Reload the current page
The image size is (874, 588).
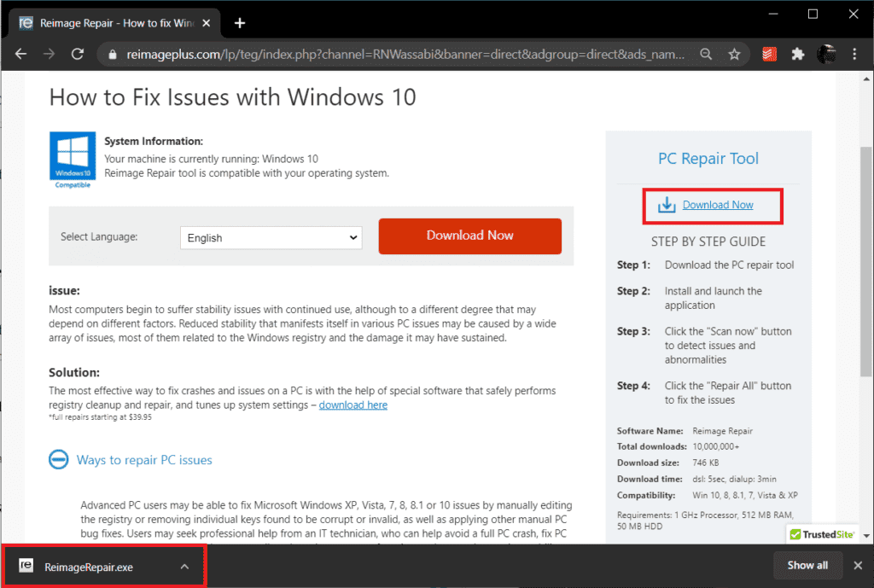click(78, 54)
